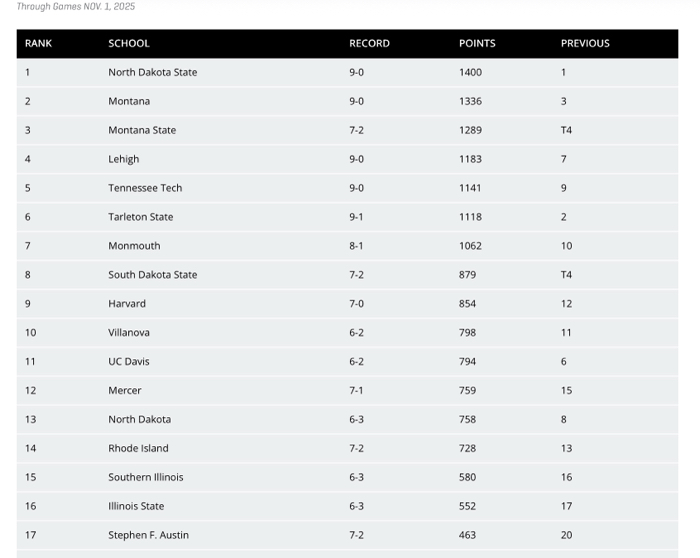Click the Montana State school entry
This screenshot has width=700, height=558.
[x=142, y=131]
